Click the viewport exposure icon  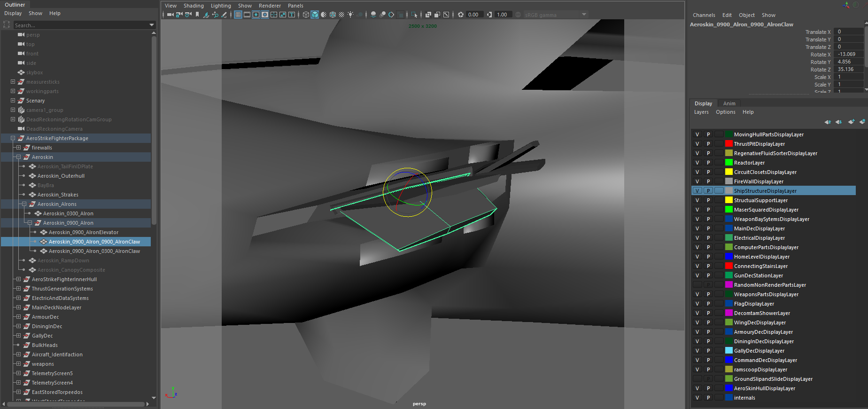click(x=461, y=15)
